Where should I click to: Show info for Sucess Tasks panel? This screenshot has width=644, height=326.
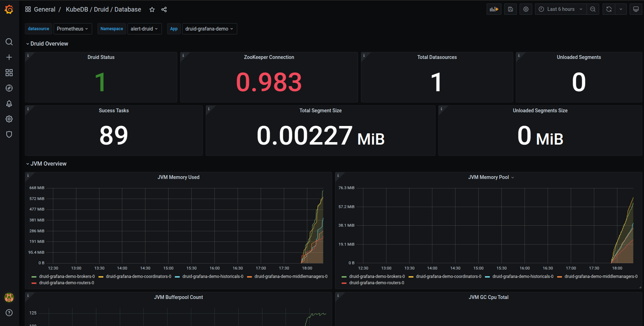tap(28, 109)
